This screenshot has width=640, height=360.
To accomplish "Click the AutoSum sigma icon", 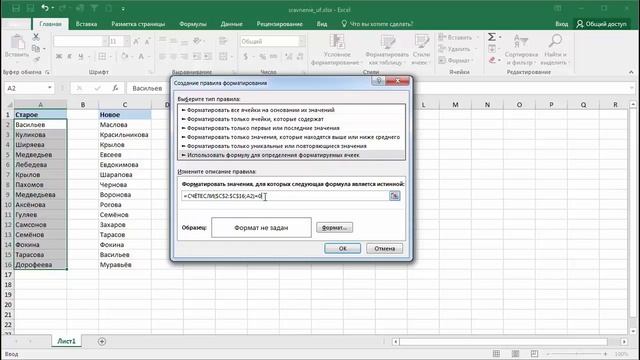I will pos(492,37).
